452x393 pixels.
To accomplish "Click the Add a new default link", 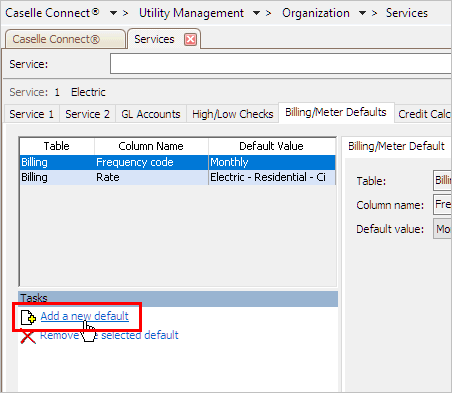I will pos(85,316).
